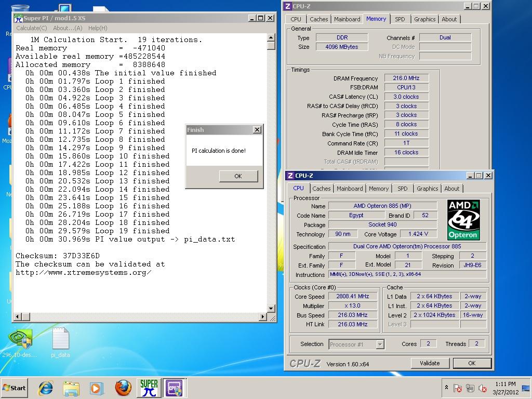
Task: Click the Bus Speed 216.03 MHz value
Action: [353, 315]
